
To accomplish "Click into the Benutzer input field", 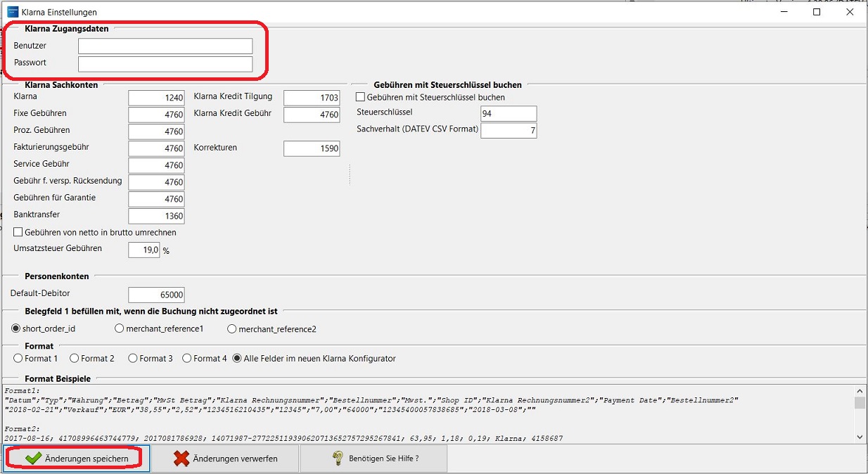I will (165, 46).
